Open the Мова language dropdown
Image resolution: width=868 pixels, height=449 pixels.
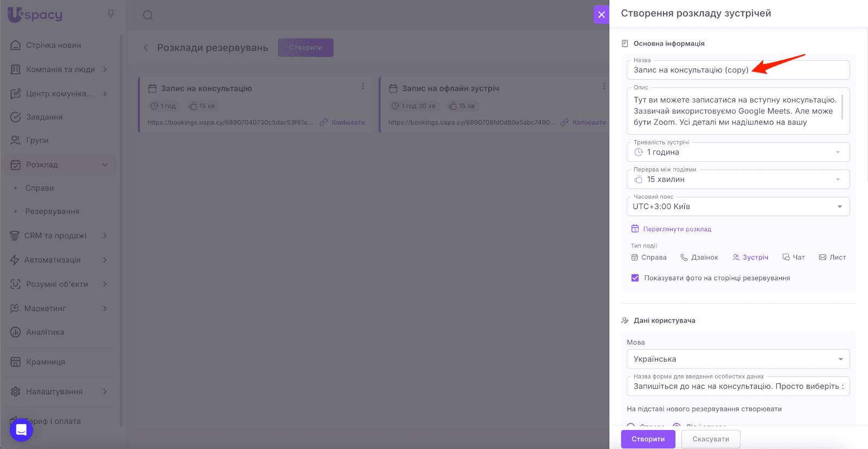coord(738,359)
